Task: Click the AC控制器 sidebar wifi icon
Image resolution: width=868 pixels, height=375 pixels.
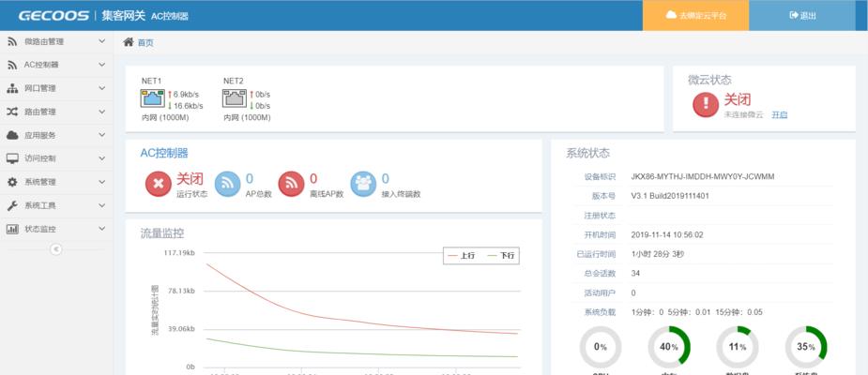Action: [12, 65]
